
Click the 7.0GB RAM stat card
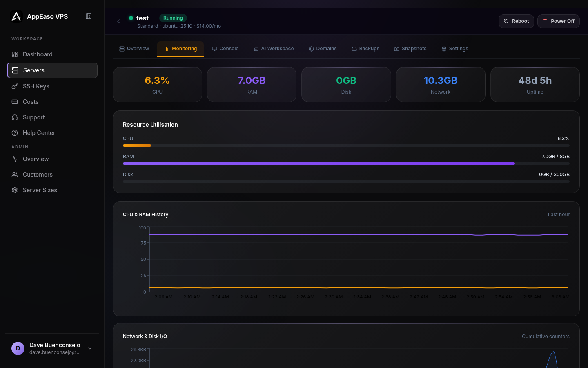pos(252,85)
